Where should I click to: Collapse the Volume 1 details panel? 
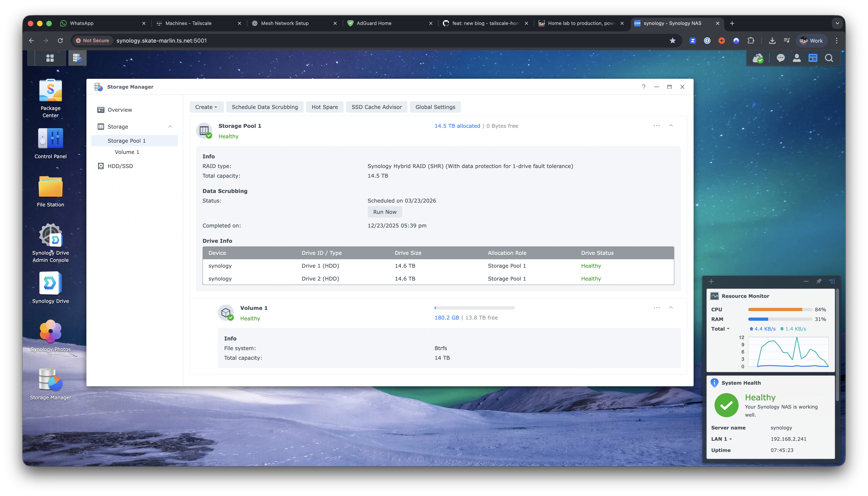click(x=670, y=308)
